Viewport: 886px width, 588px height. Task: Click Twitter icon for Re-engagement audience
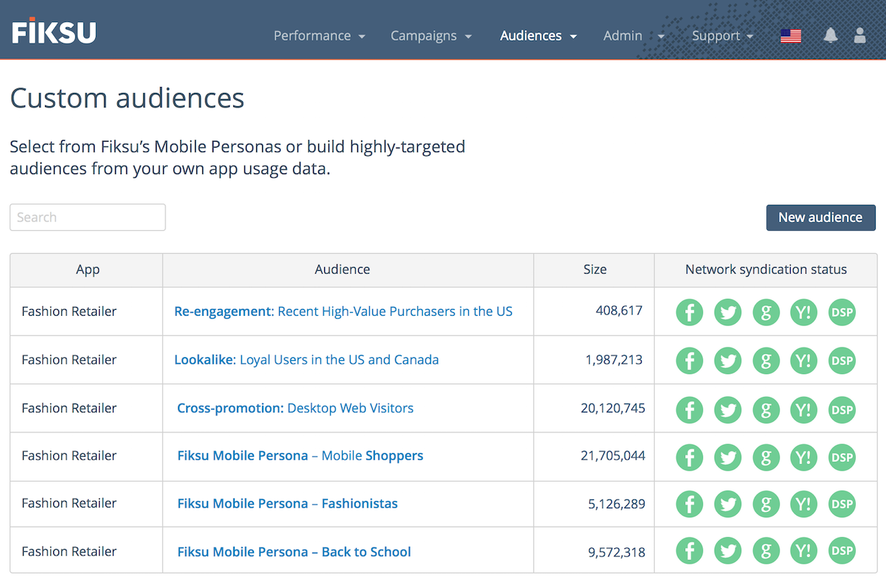click(728, 312)
